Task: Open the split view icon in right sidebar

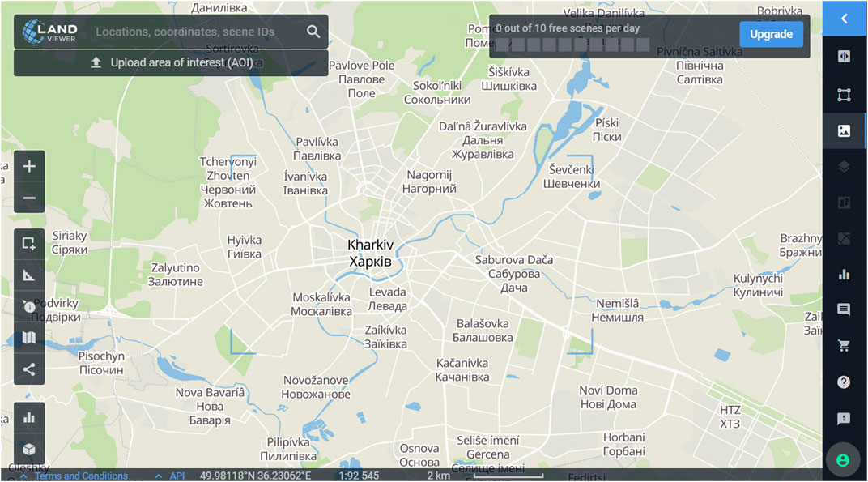Action: coord(844,203)
